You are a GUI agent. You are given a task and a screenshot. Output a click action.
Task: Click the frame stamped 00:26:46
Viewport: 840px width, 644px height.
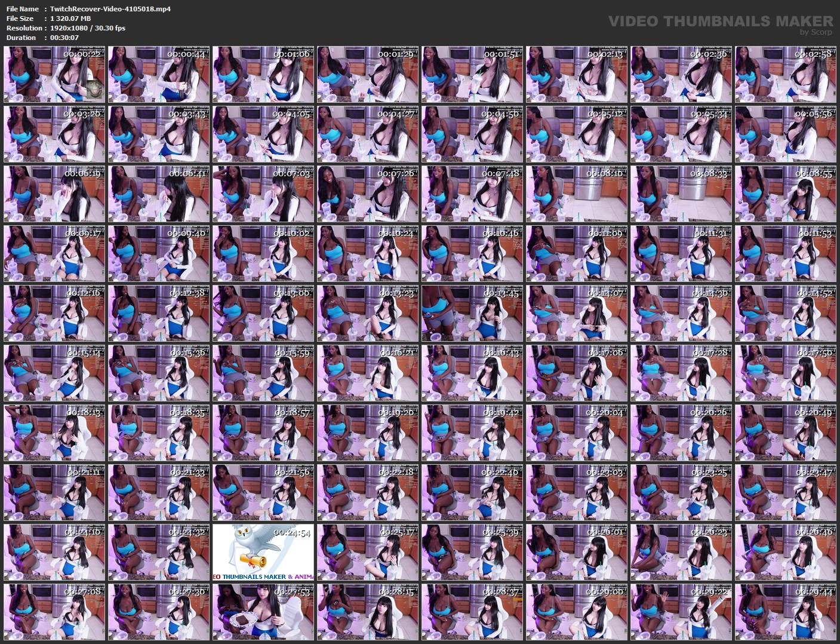(786, 552)
